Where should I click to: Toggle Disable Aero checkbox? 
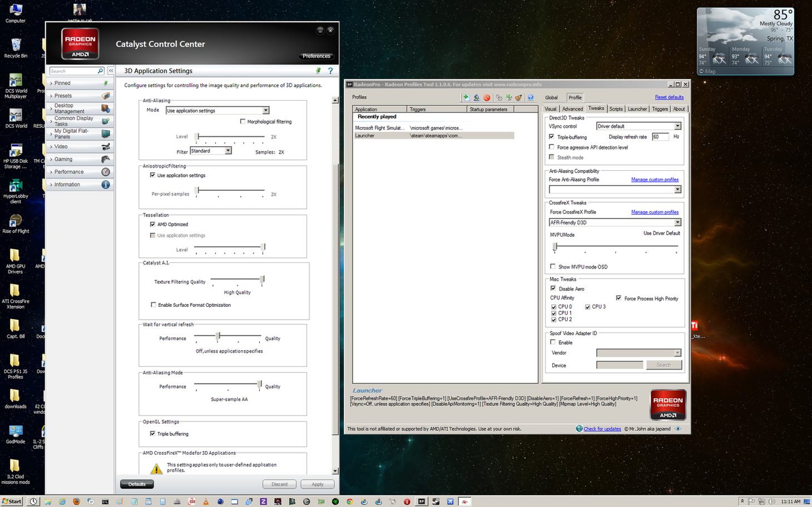(x=553, y=289)
